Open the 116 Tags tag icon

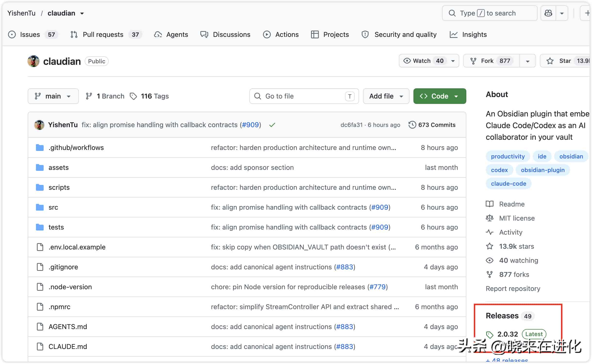pyautogui.click(x=133, y=96)
